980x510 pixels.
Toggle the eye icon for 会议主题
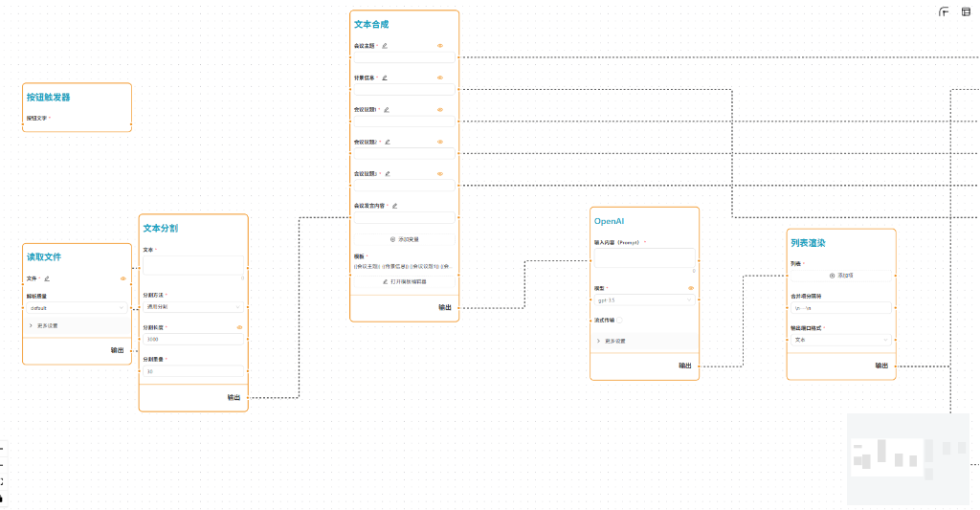(440, 45)
